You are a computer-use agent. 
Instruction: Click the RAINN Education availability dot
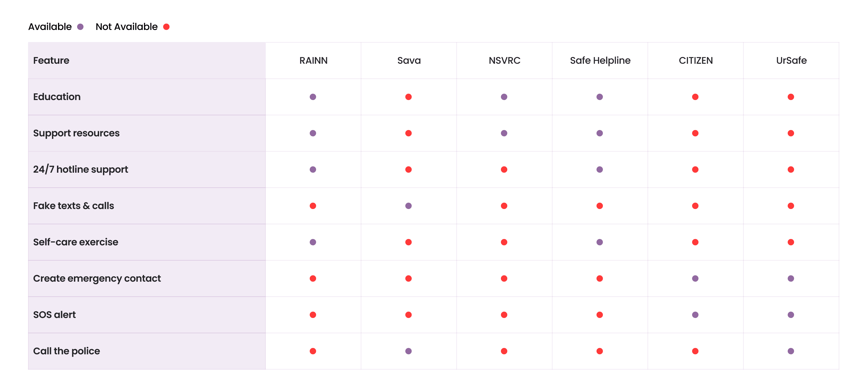pyautogui.click(x=313, y=97)
